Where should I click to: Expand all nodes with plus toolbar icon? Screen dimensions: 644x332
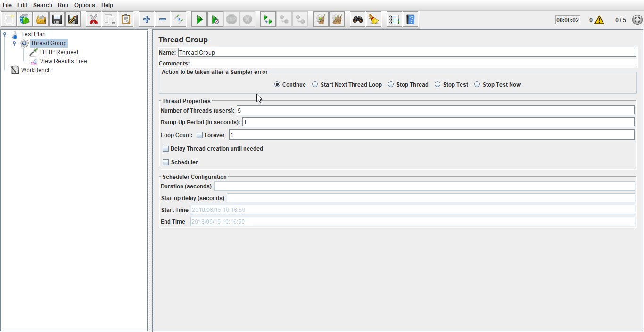pyautogui.click(x=146, y=19)
